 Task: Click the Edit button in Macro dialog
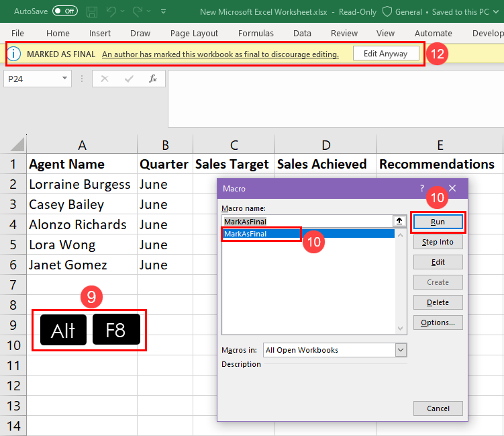pos(438,262)
